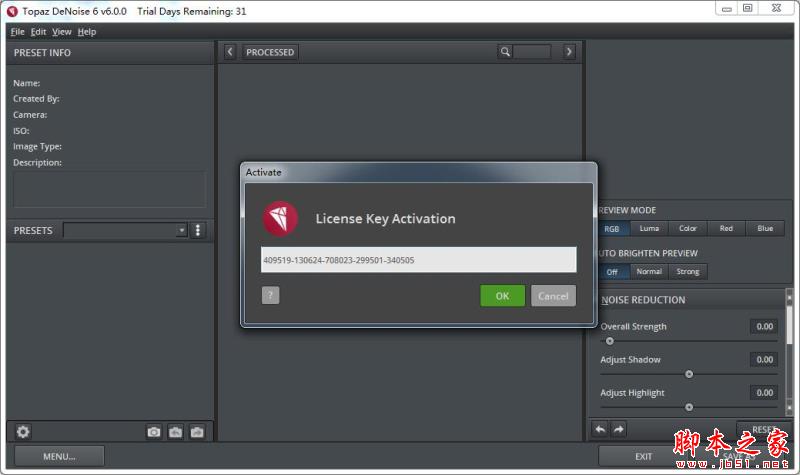Click the first camera snapshot icon

[x=154, y=432]
